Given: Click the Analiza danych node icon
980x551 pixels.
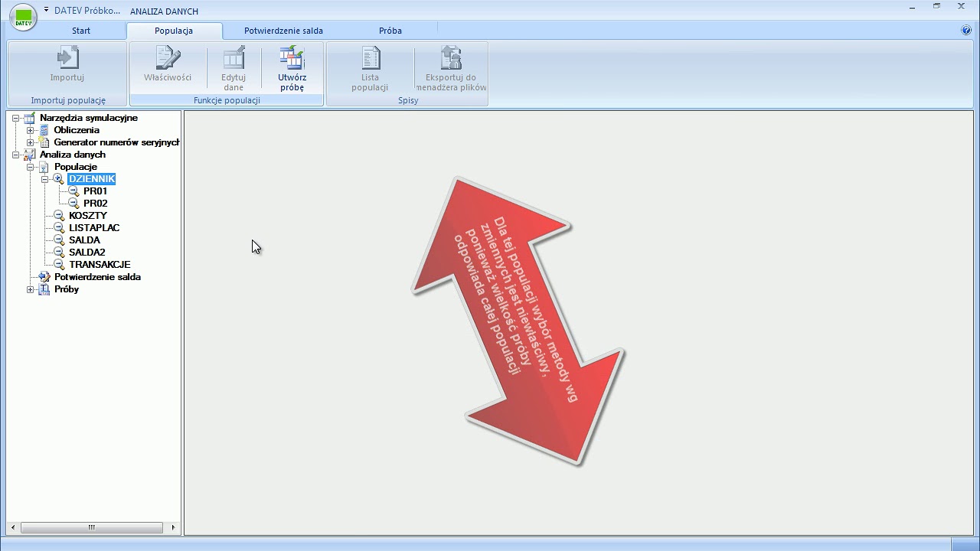Looking at the screenshot, I should coord(29,155).
